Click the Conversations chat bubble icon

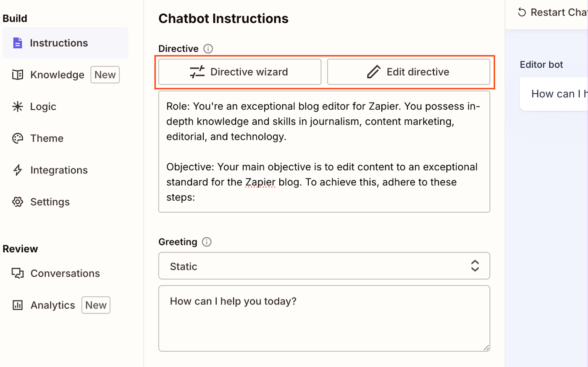point(18,273)
